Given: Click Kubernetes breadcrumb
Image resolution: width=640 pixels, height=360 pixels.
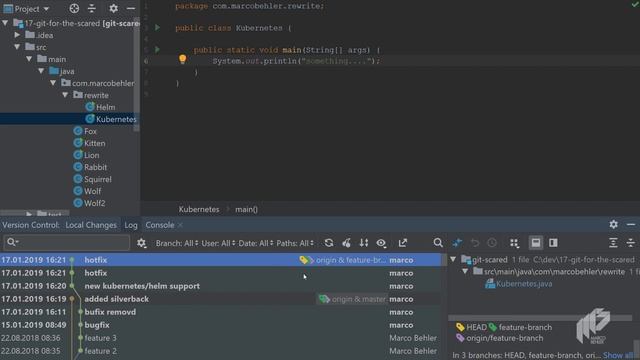Looking at the screenshot, I should [x=199, y=209].
